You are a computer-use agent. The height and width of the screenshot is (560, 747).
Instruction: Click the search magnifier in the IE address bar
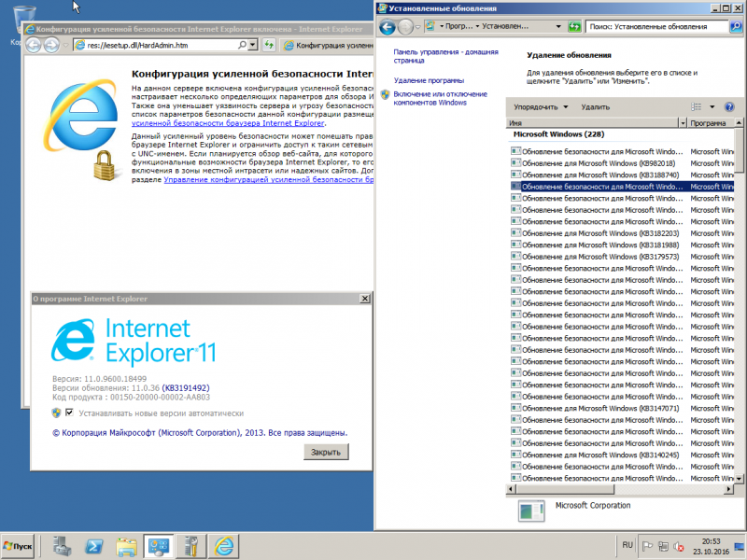[242, 45]
